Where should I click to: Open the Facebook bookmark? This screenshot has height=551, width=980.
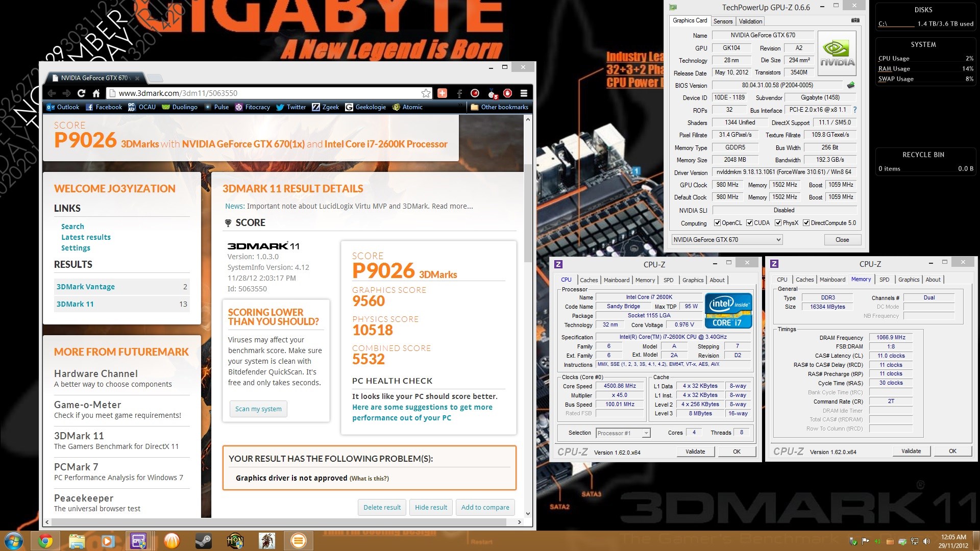104,107
